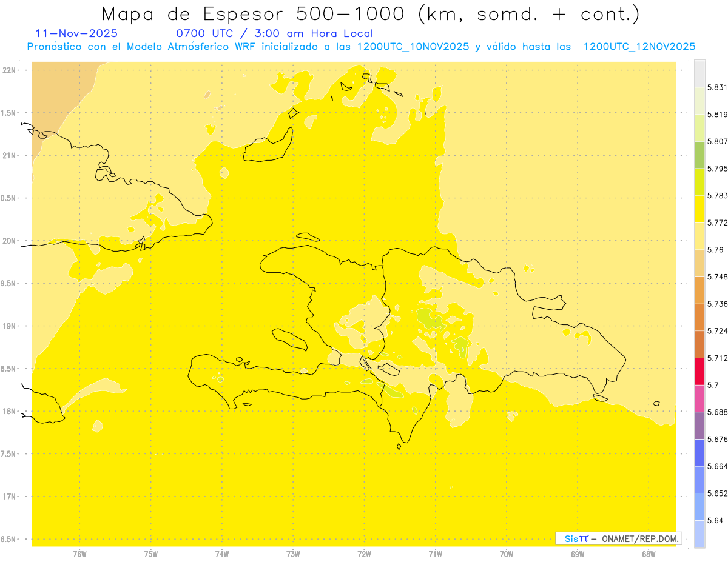Screen dimensions: 728x562
Task: Select the date label "11-Nov-2025"
Action: point(77,33)
